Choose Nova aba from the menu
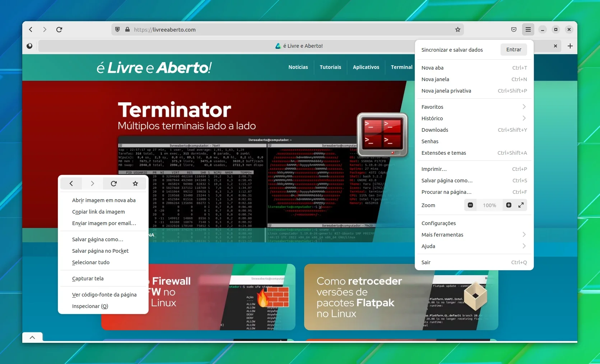Image resolution: width=600 pixels, height=364 pixels. tap(474, 67)
